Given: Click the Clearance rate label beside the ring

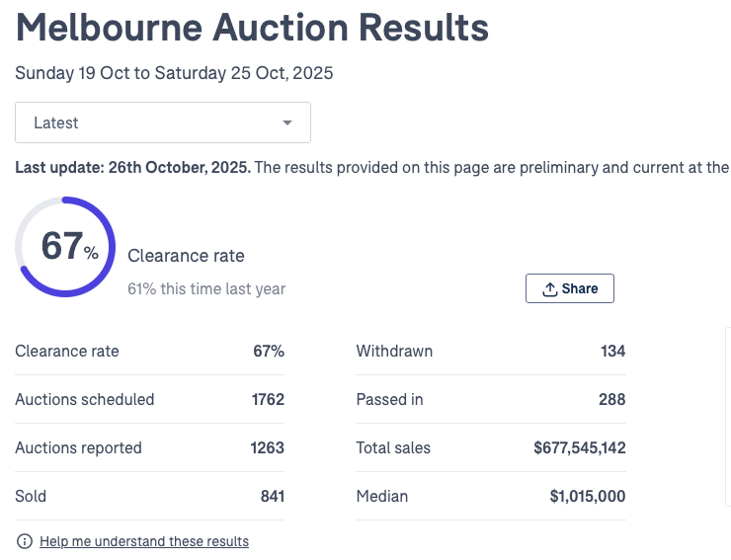Looking at the screenshot, I should tap(186, 256).
